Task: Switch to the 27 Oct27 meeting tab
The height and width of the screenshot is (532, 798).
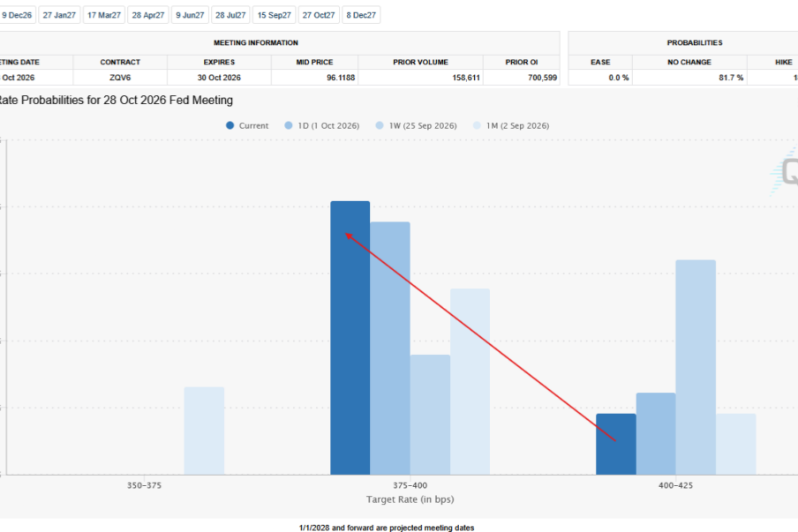Action: coord(319,15)
